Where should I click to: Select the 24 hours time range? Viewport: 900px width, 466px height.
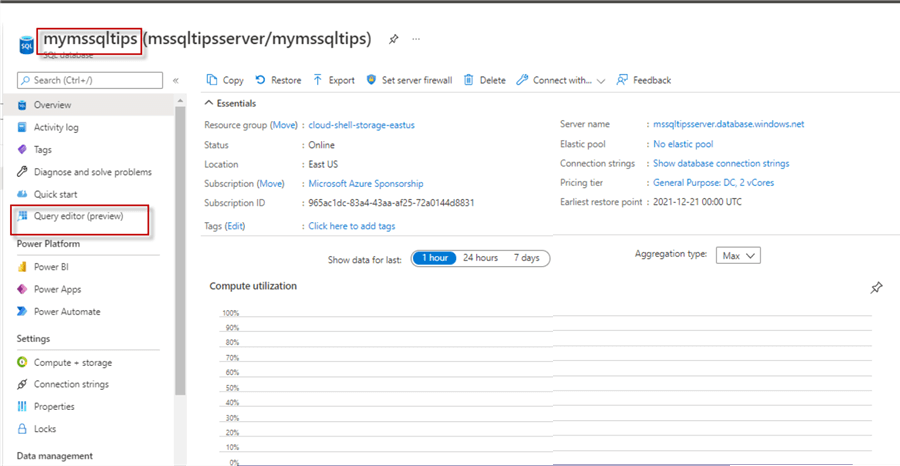pos(480,258)
